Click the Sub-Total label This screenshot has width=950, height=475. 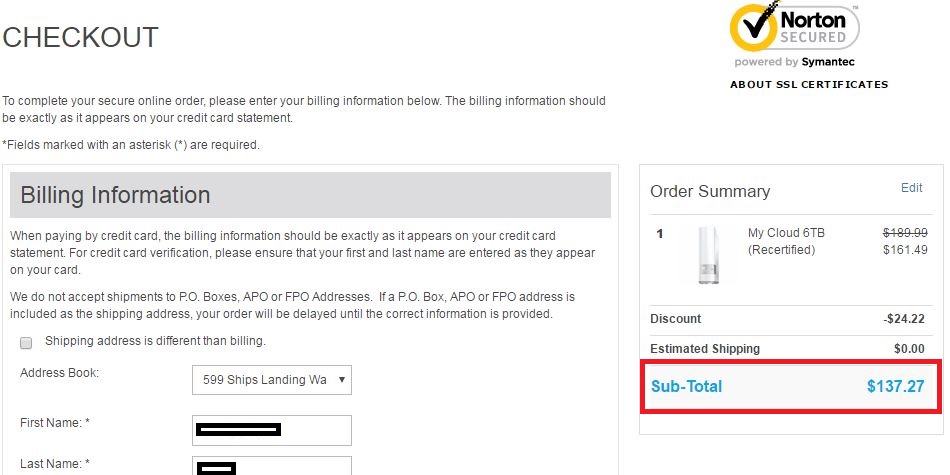686,386
